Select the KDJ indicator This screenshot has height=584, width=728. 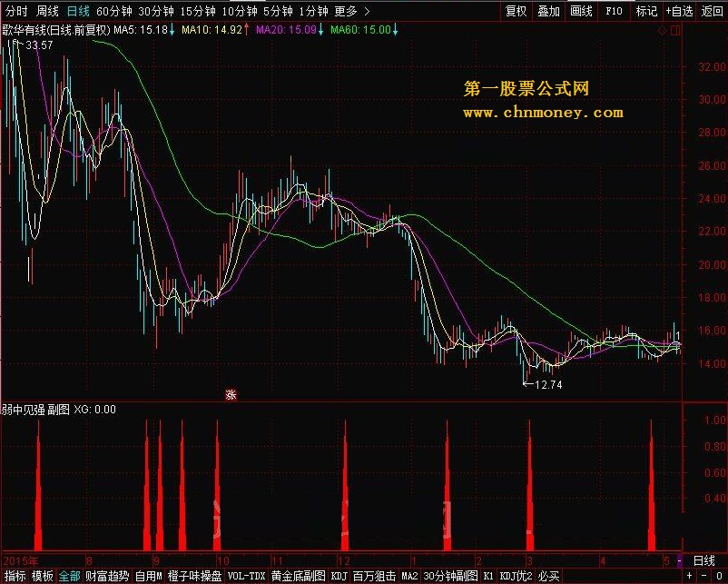point(339,577)
